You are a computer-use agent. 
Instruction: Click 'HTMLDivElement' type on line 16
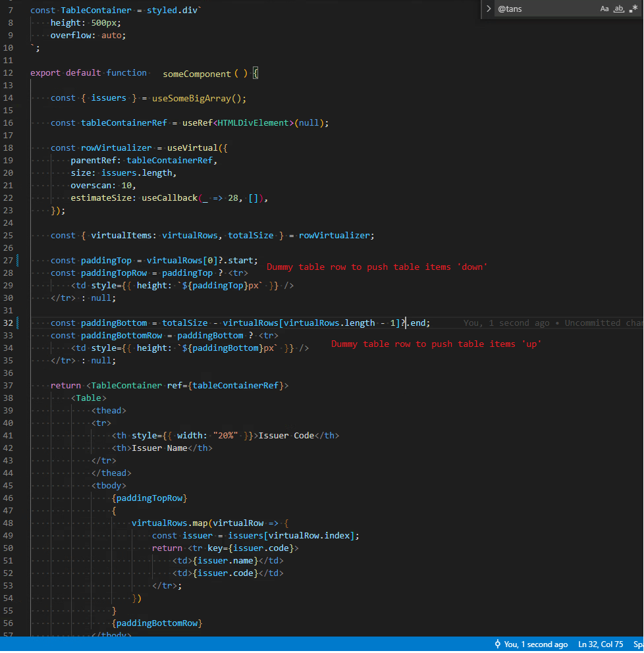(x=254, y=123)
